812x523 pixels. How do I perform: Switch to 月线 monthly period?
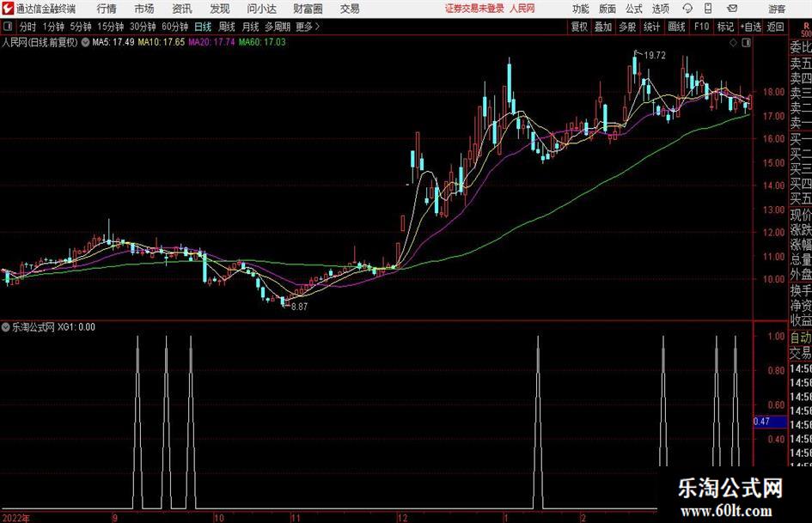pyautogui.click(x=251, y=27)
